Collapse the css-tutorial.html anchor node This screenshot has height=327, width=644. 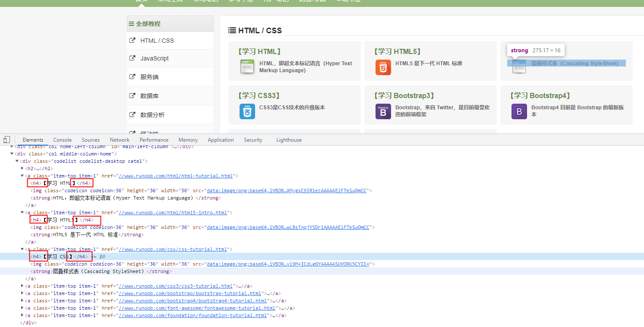(x=22, y=249)
